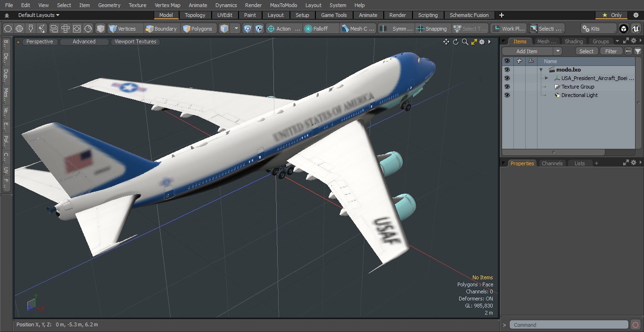Switch to the Shading tab

pos(574,41)
